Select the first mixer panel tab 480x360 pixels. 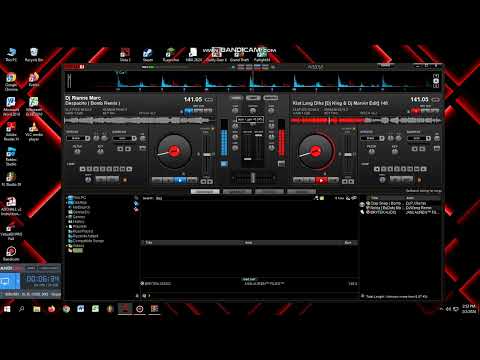tap(236, 98)
